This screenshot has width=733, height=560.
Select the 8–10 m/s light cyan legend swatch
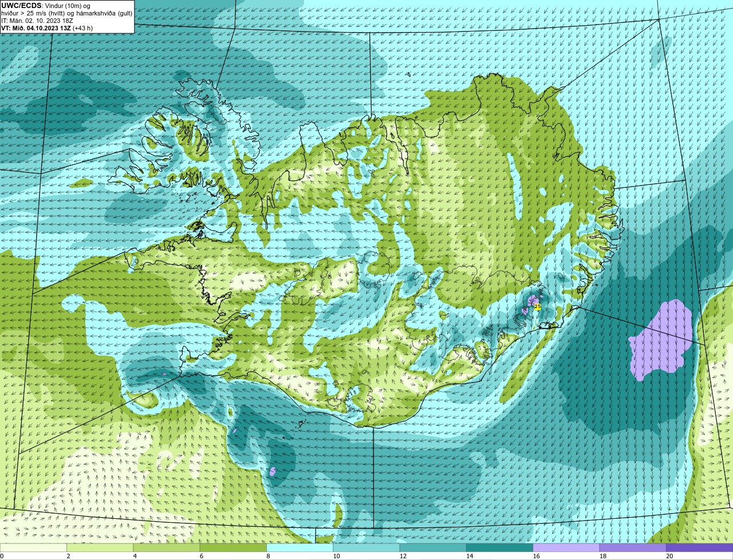(300, 548)
